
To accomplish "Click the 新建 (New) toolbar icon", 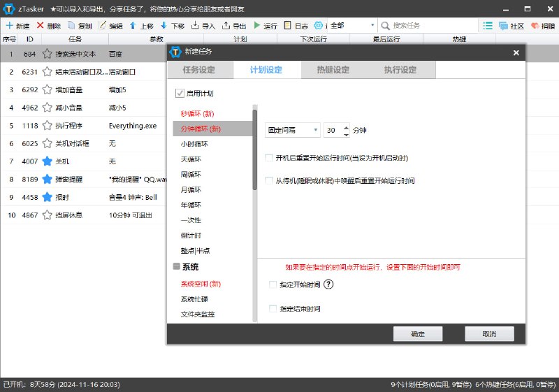I will 9,26.
